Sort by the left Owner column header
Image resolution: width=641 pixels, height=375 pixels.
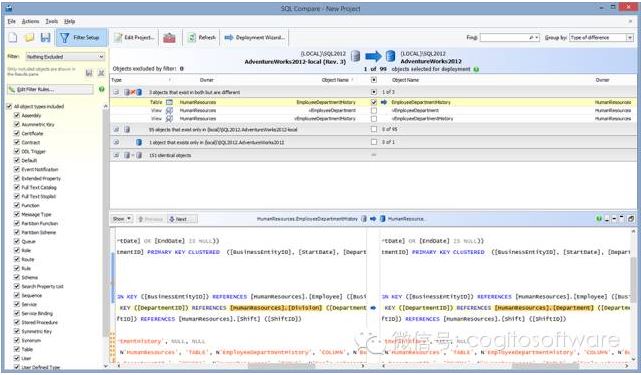click(x=206, y=80)
